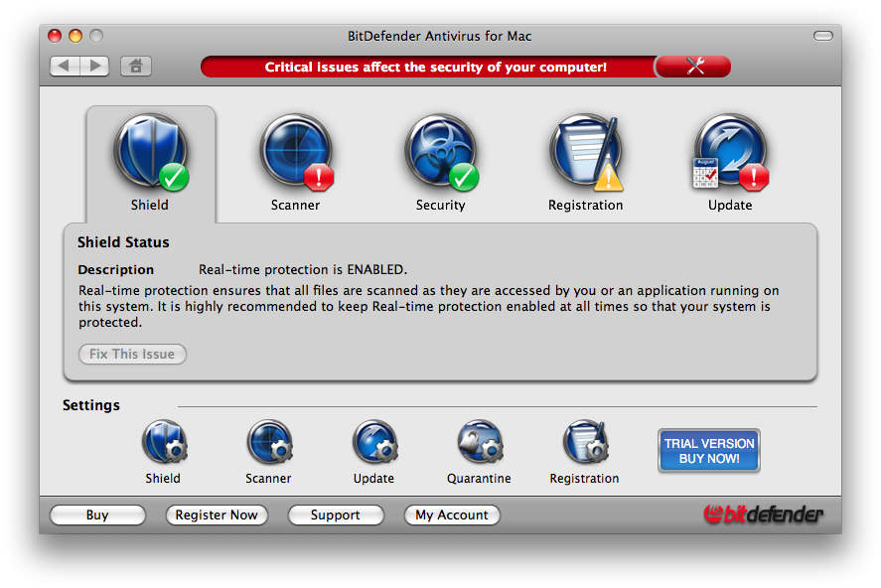Close the window with the red button
Viewport: 881px width, 588px height.
tap(55, 36)
